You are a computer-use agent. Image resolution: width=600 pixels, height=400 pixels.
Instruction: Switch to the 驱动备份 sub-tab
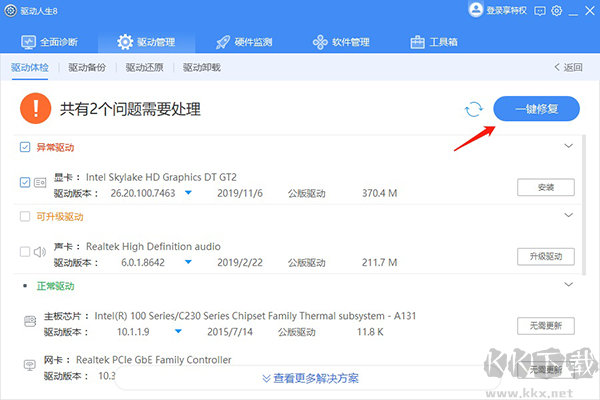(x=87, y=68)
